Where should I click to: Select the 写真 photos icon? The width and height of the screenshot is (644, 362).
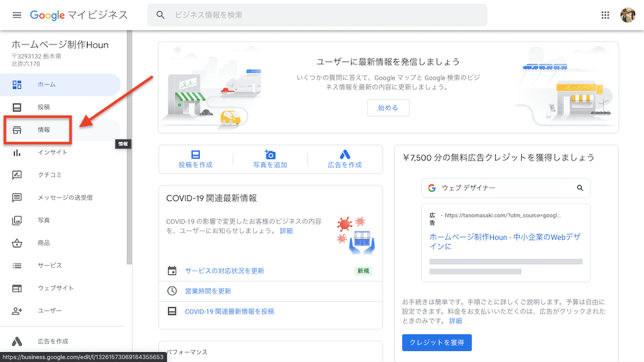point(17,220)
